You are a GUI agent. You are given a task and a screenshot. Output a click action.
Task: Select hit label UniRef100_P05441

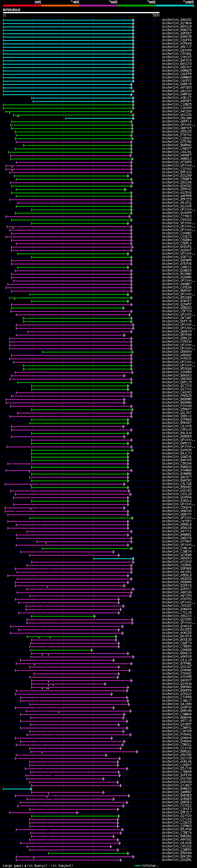(x=177, y=735)
